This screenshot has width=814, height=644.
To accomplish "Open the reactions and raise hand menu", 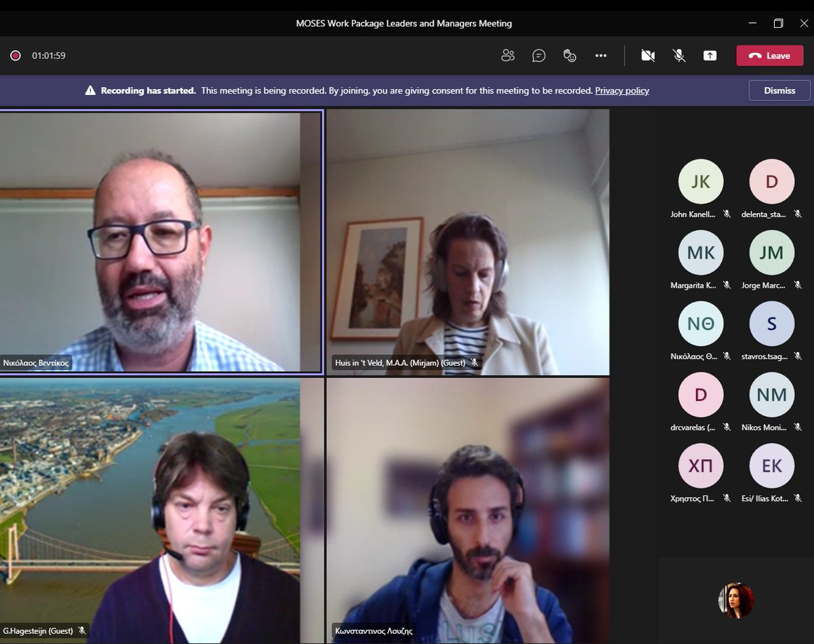I will tap(570, 56).
